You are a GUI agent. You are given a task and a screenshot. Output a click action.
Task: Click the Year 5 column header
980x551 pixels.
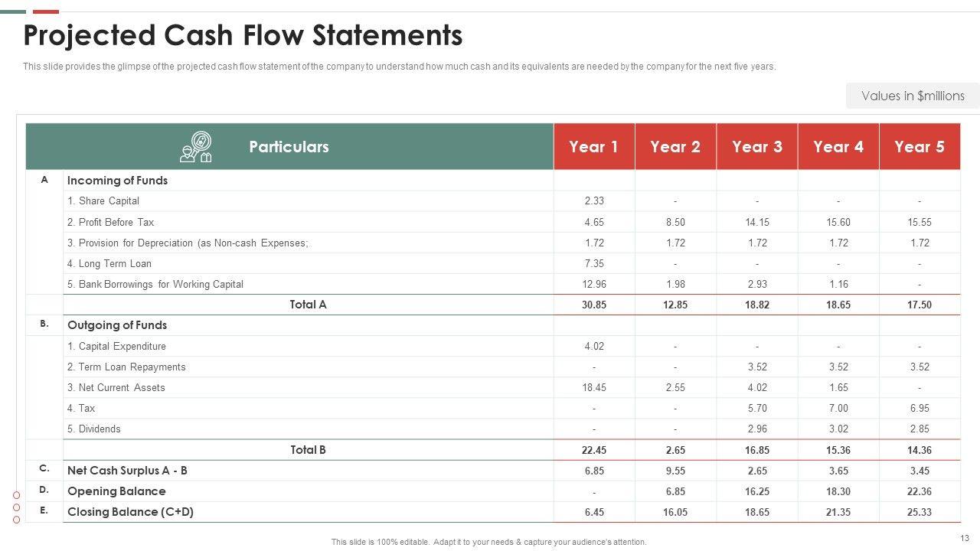(x=920, y=147)
